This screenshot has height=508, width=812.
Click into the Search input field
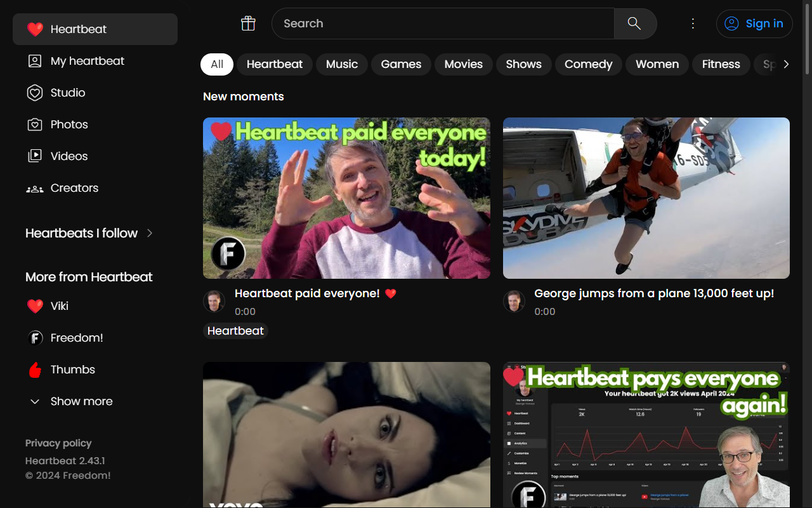click(x=443, y=23)
